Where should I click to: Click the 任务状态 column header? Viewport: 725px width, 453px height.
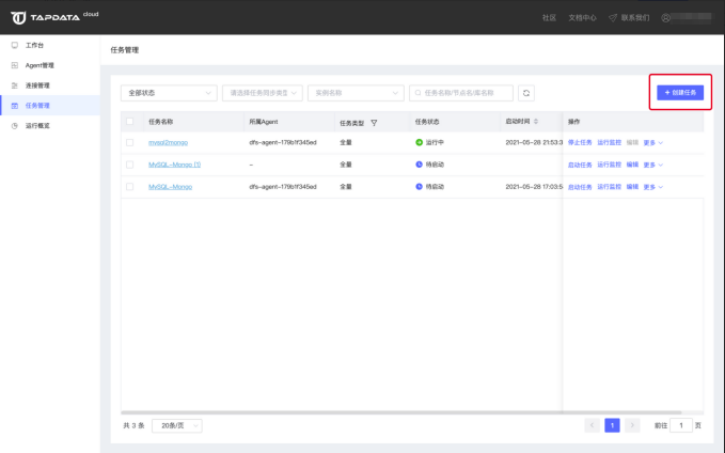(x=427, y=122)
